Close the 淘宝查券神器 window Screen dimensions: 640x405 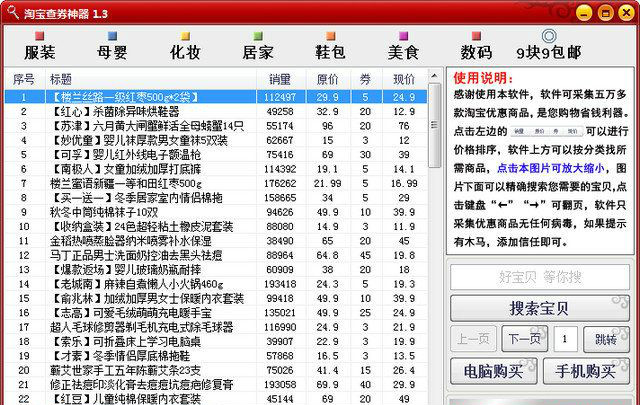627,13
